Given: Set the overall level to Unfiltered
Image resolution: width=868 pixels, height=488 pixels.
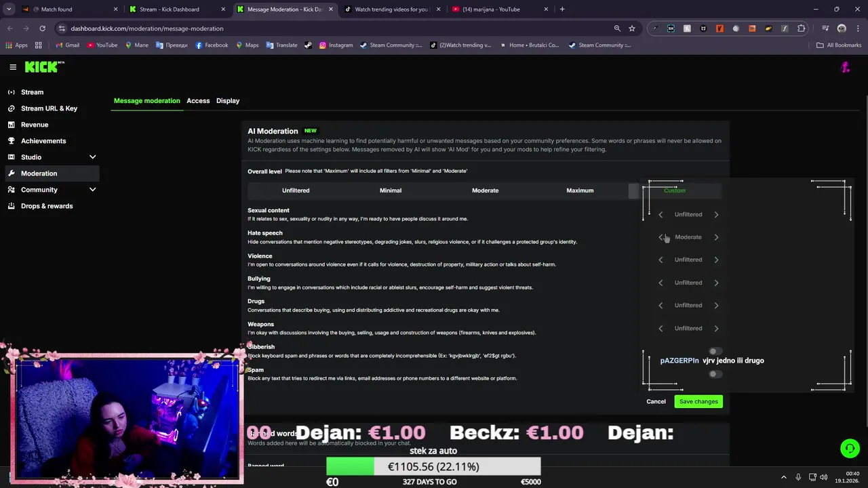Looking at the screenshot, I should click(x=296, y=190).
